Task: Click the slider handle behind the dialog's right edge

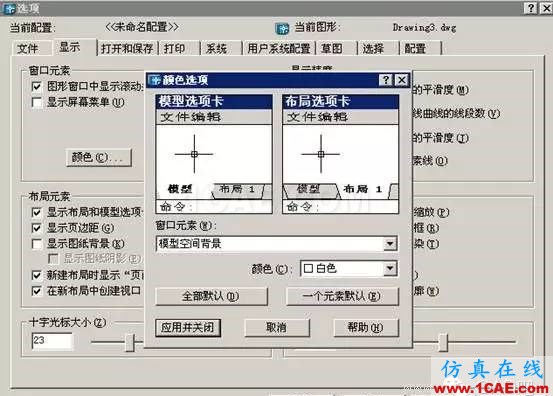Action: 443,342
